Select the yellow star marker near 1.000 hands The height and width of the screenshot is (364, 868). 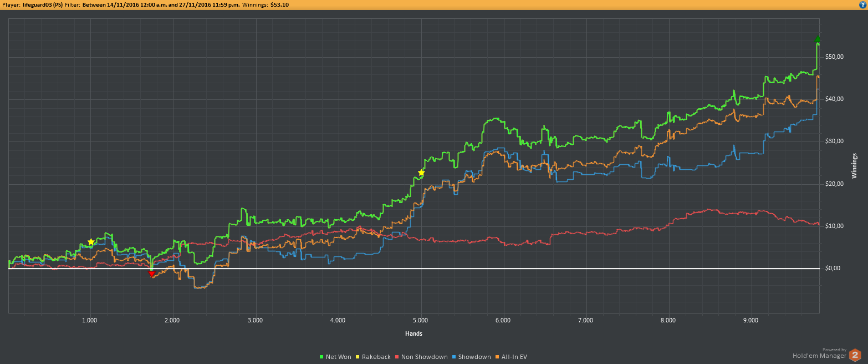tap(91, 242)
